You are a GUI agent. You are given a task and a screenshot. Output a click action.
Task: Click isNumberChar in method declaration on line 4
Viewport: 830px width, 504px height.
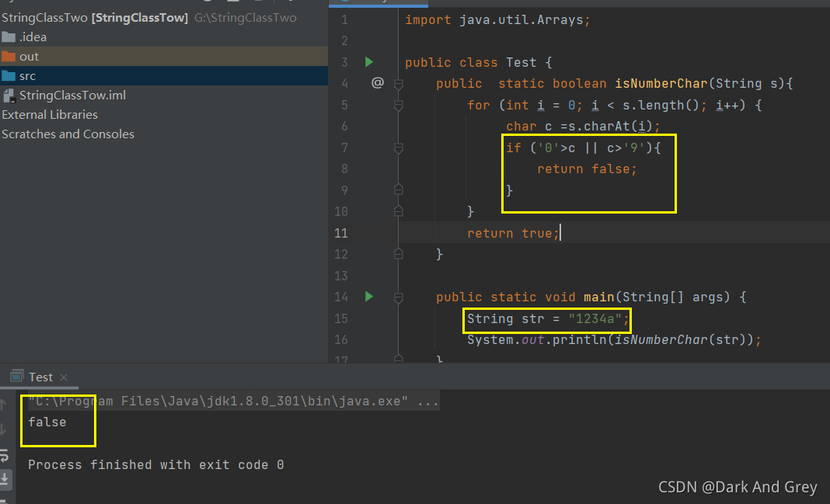661,84
